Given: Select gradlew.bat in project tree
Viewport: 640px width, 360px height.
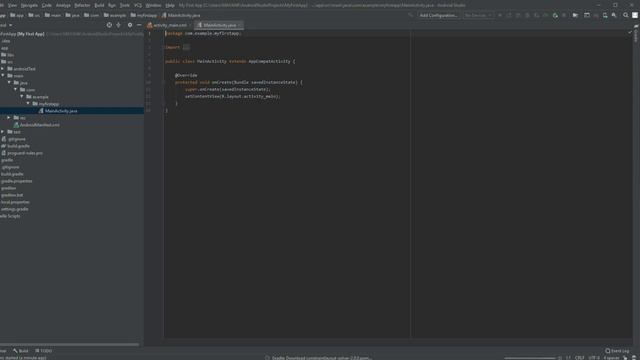Looking at the screenshot, I should (x=12, y=195).
